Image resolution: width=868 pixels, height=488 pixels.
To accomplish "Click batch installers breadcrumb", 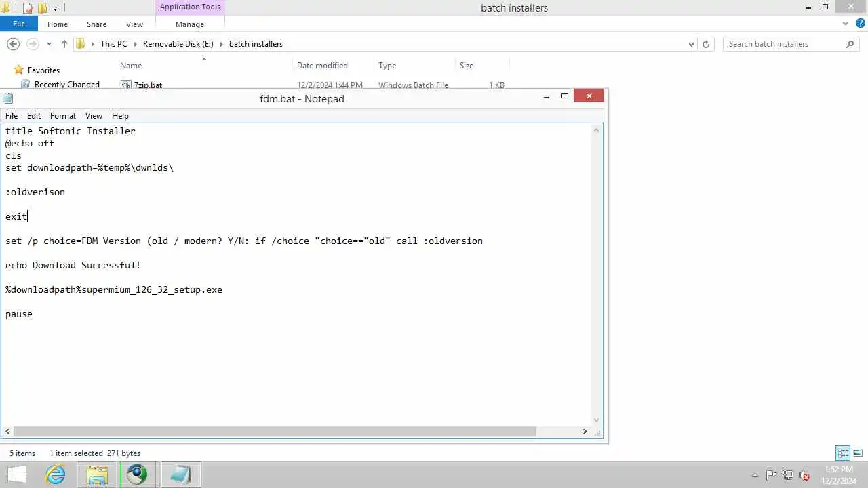I will tap(256, 44).
